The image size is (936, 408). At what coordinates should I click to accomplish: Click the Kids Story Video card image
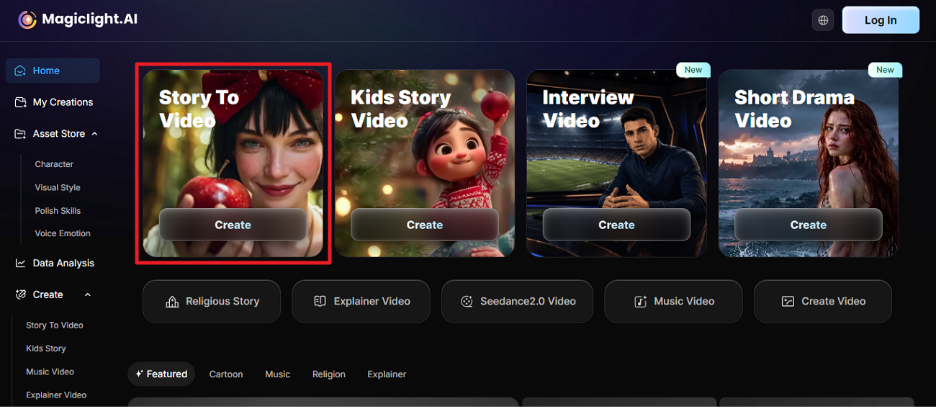pos(424,163)
